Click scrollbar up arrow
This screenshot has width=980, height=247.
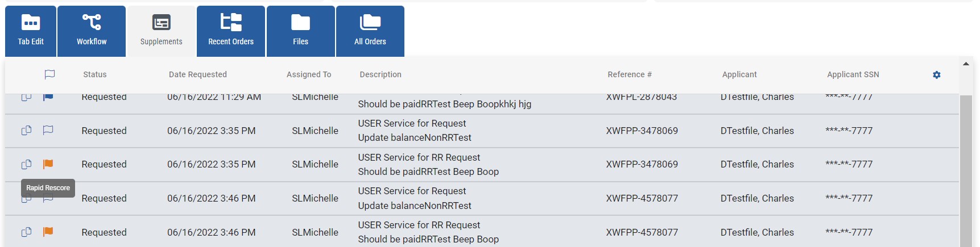tap(966, 64)
